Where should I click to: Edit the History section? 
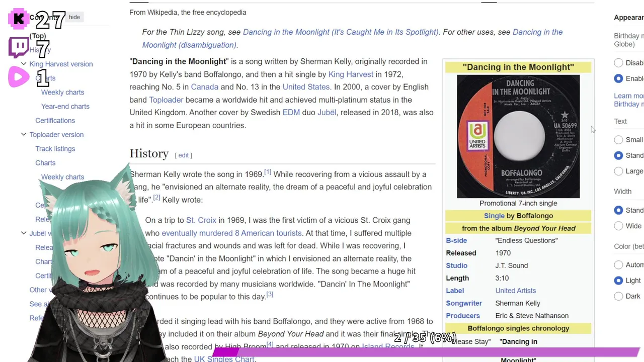pyautogui.click(x=183, y=155)
